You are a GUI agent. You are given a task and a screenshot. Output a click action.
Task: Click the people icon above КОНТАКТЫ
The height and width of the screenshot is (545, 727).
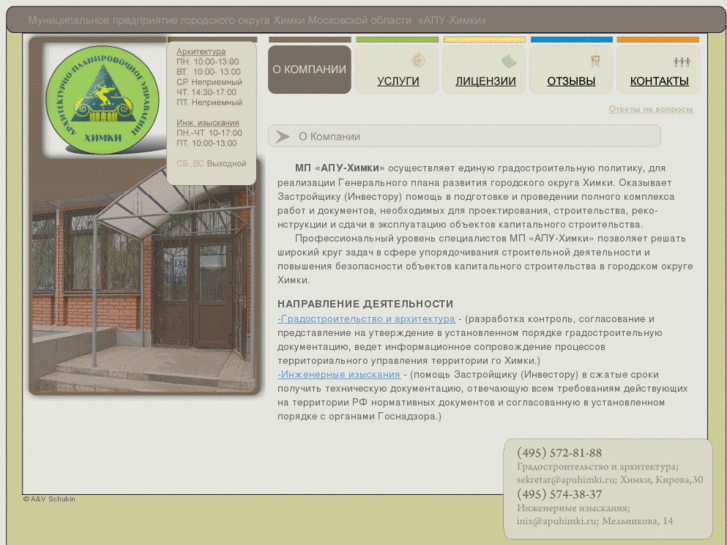682,62
